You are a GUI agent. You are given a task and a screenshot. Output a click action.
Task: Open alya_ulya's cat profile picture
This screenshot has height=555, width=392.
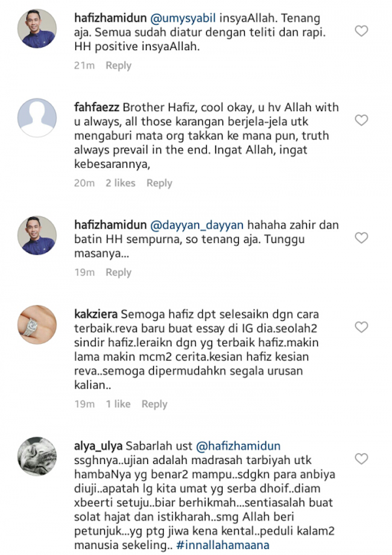[x=37, y=456]
